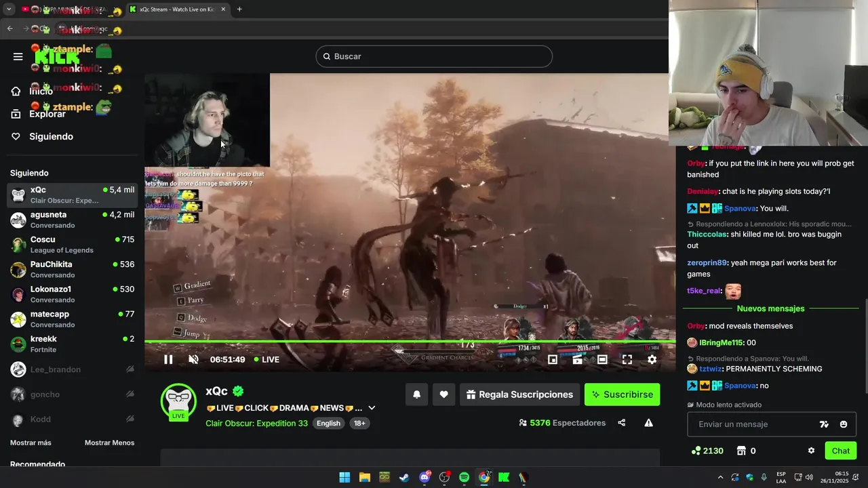This screenshot has width=868, height=488.
Task: Open browser tab list dropdown
Action: [9, 9]
